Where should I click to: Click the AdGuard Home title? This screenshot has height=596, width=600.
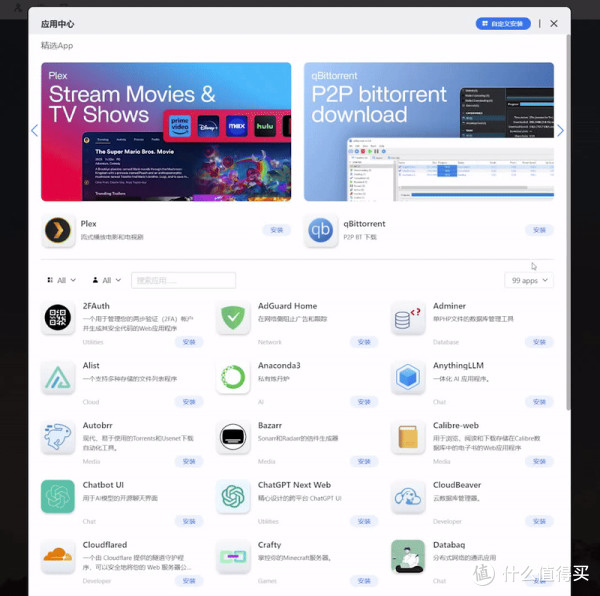pos(287,306)
